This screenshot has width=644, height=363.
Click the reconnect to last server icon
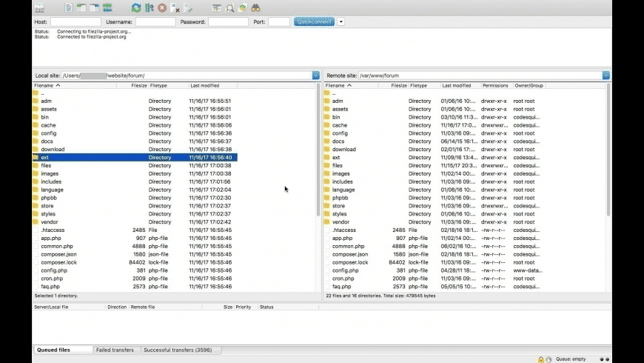coord(189,8)
